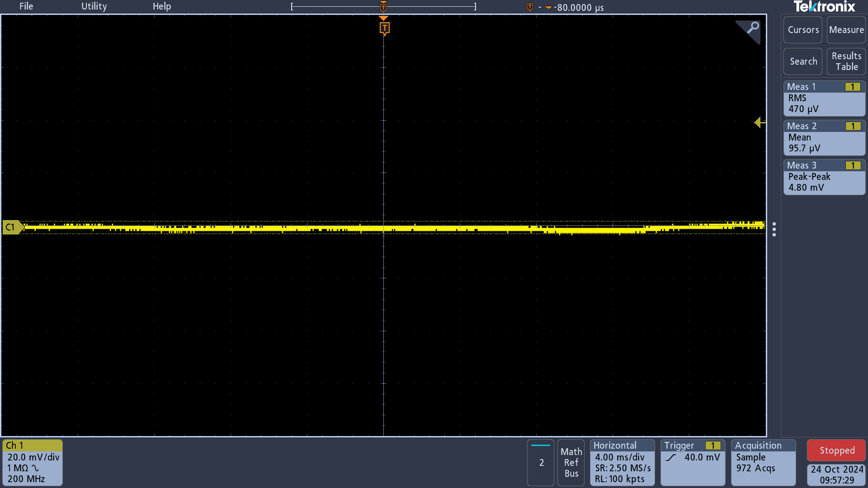Select the Meas 1 RMS badge
This screenshot has width=868, height=488.
coord(824,98)
